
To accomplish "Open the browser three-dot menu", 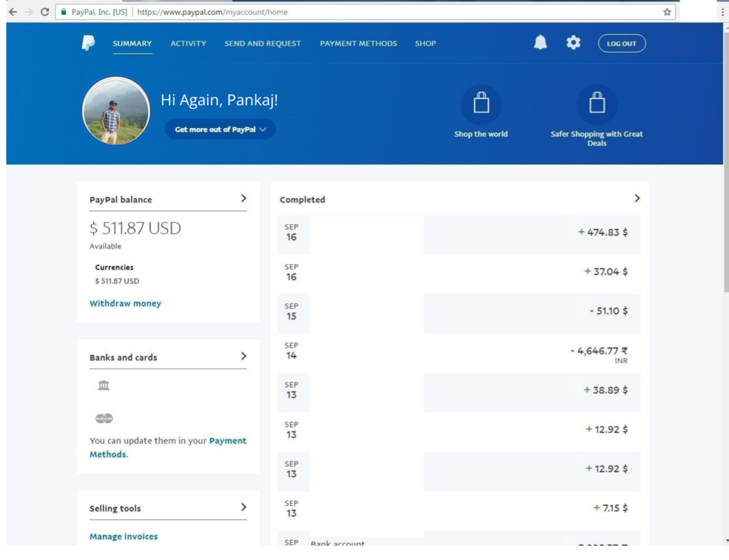I will [x=723, y=12].
